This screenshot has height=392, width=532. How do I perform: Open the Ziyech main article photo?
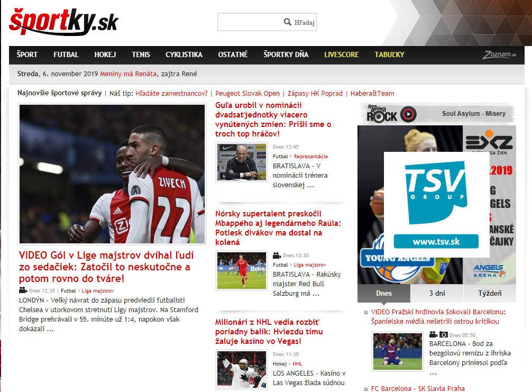tap(112, 174)
